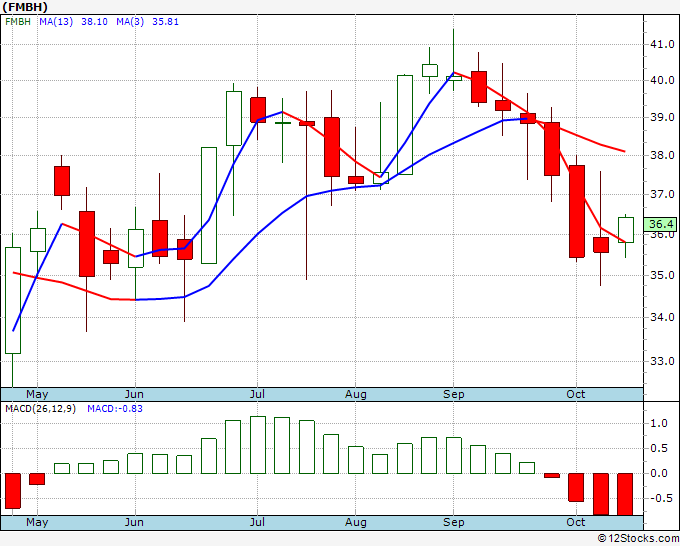
Task: Click the large red October candlestick
Action: (577, 212)
